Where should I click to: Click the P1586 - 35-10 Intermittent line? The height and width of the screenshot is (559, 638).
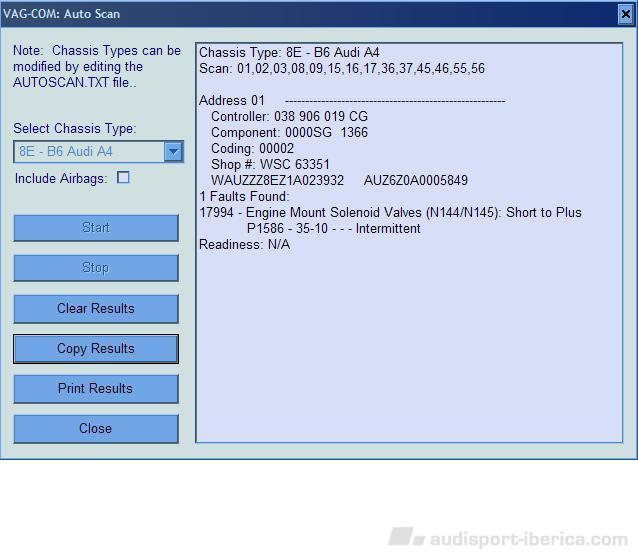[334, 228]
